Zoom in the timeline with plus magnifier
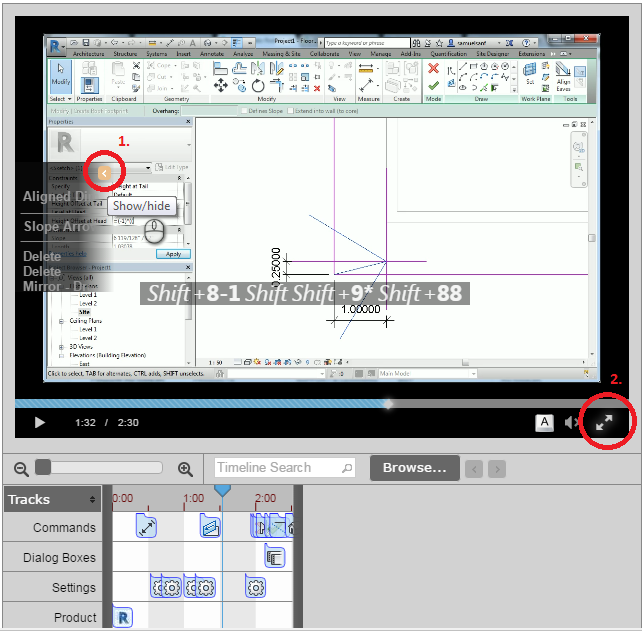Viewport: 642px width, 631px height. pos(185,469)
